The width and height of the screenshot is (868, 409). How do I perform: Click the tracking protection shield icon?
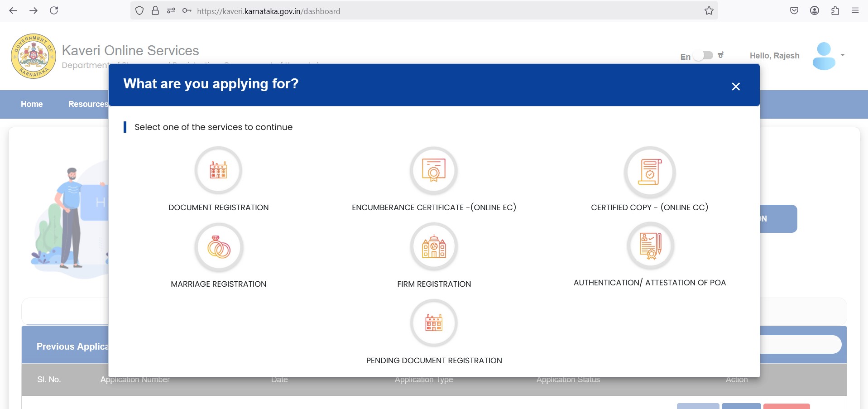139,11
